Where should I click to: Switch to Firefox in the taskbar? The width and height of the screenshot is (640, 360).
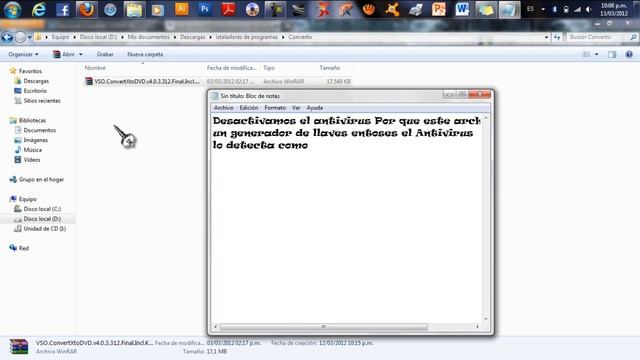(x=87, y=10)
